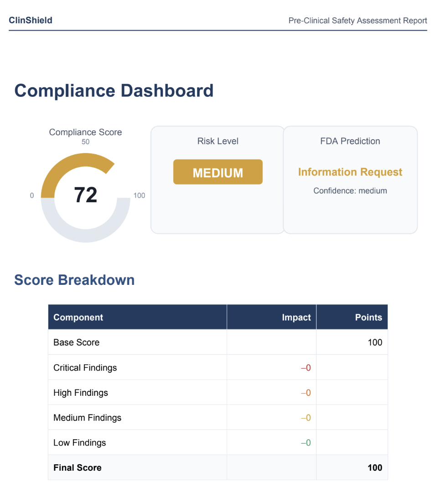Click the score value 72 inside gauge
Image resolution: width=446 pixels, height=504 pixels.
coord(86,195)
